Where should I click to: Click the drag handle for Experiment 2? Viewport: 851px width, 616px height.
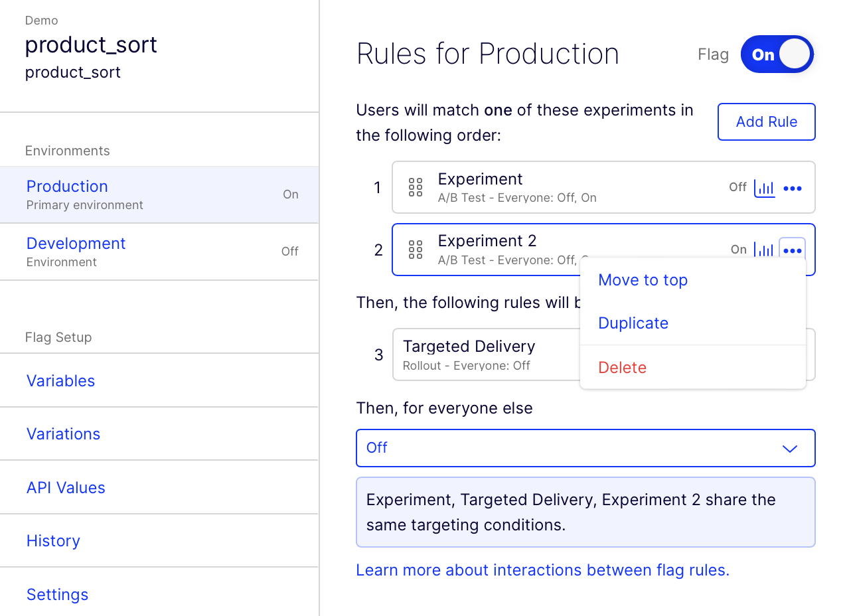[416, 250]
